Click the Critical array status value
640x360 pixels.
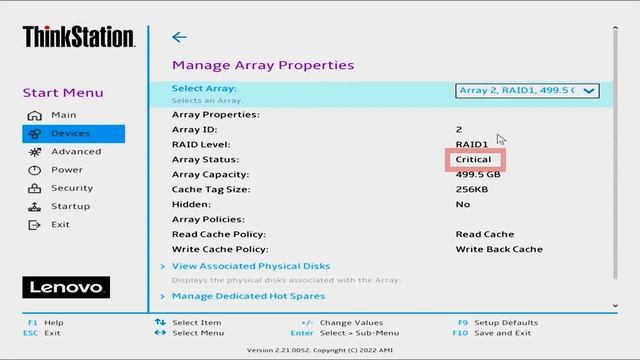pos(473,160)
